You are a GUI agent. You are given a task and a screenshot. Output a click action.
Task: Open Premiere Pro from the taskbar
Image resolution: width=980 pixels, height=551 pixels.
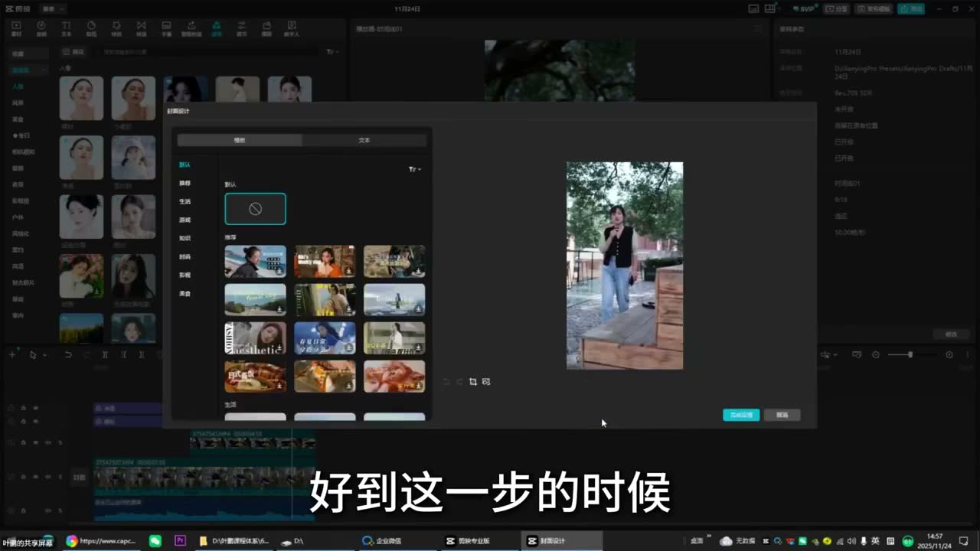click(x=181, y=541)
